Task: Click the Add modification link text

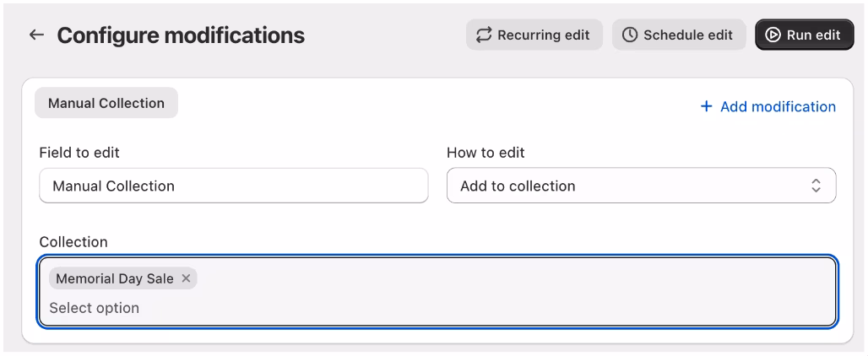Action: pyautogui.click(x=778, y=107)
